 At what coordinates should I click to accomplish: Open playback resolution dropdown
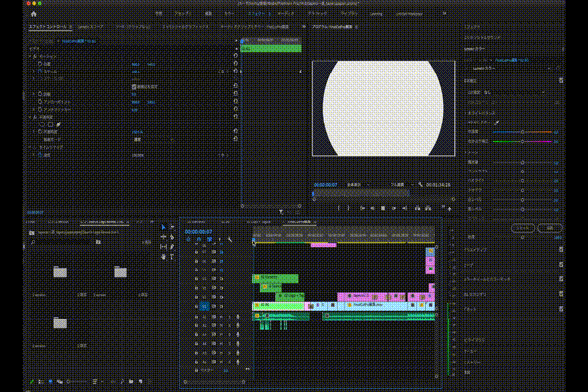click(x=401, y=185)
